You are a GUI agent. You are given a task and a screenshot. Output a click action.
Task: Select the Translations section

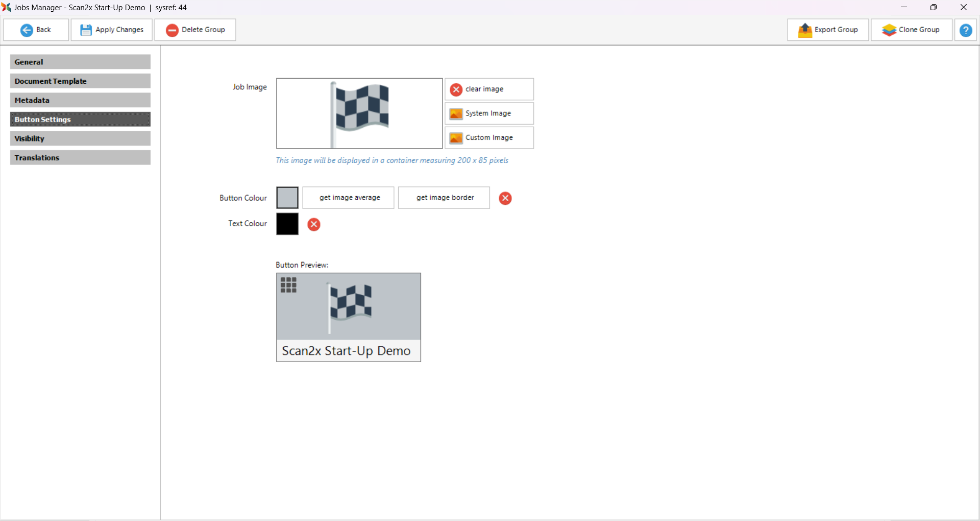[80, 158]
